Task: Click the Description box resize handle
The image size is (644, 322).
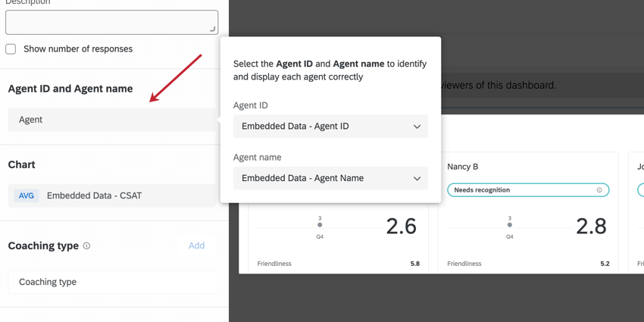Action: pos(212,29)
